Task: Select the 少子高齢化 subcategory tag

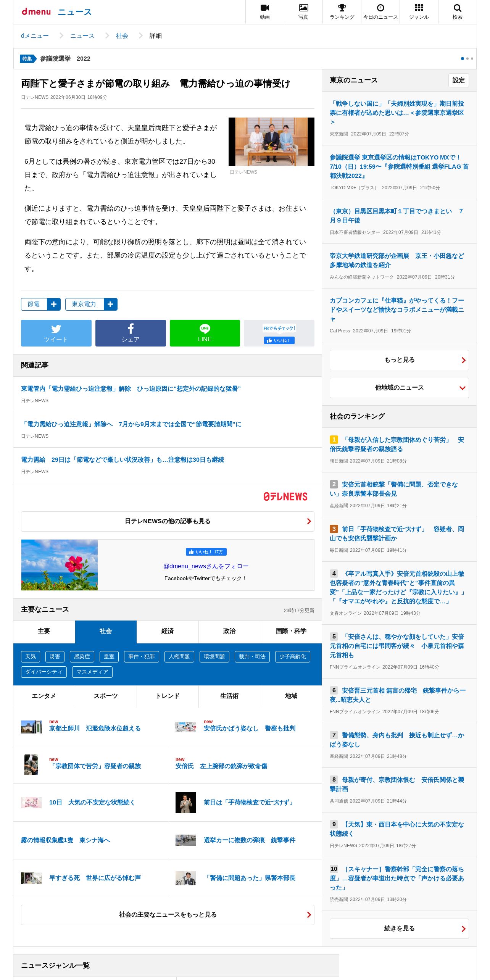Action: point(293,657)
